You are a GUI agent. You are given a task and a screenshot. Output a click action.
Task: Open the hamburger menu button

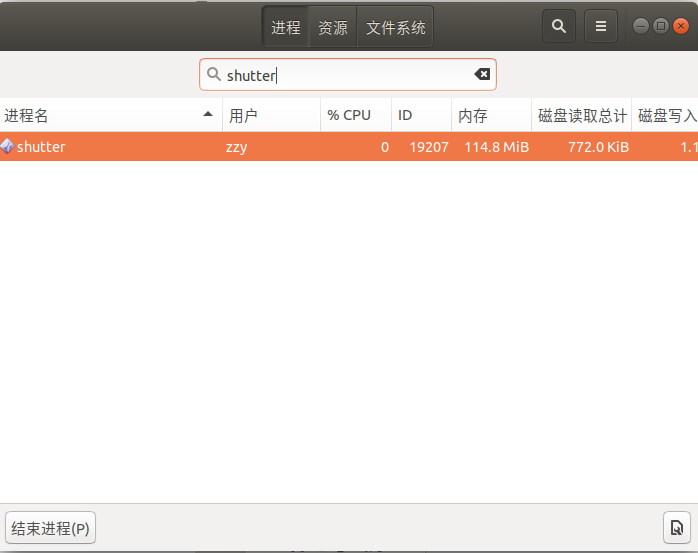click(601, 26)
